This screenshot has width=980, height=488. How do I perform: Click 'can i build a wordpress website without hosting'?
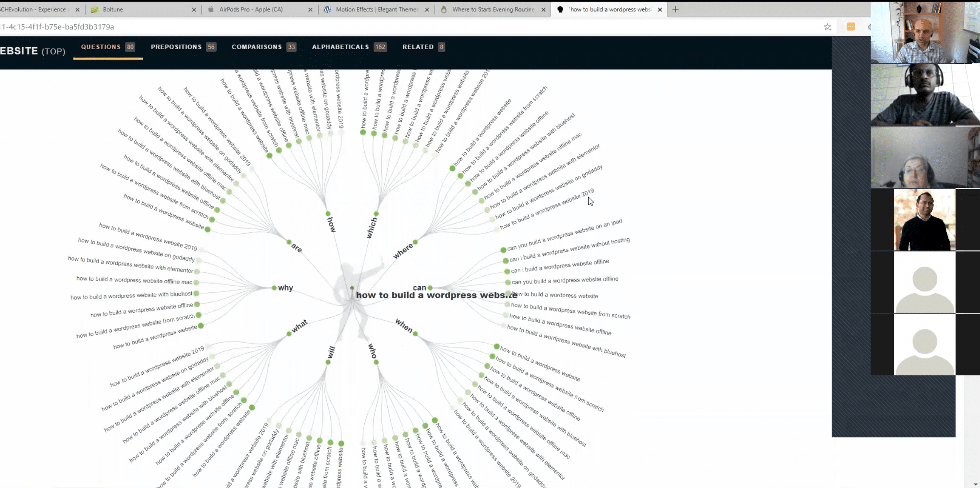coord(569,250)
